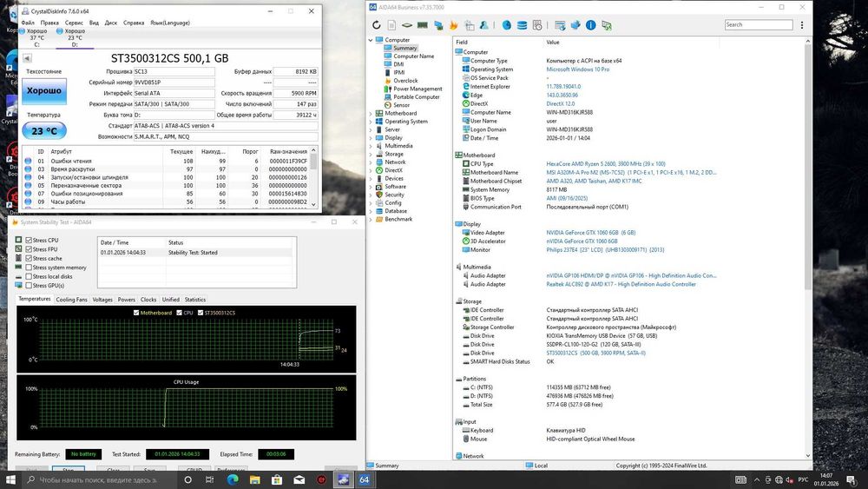Open Сервис menu in CrystalDiskInfo
Viewport: 868px width, 489px height.
point(74,23)
